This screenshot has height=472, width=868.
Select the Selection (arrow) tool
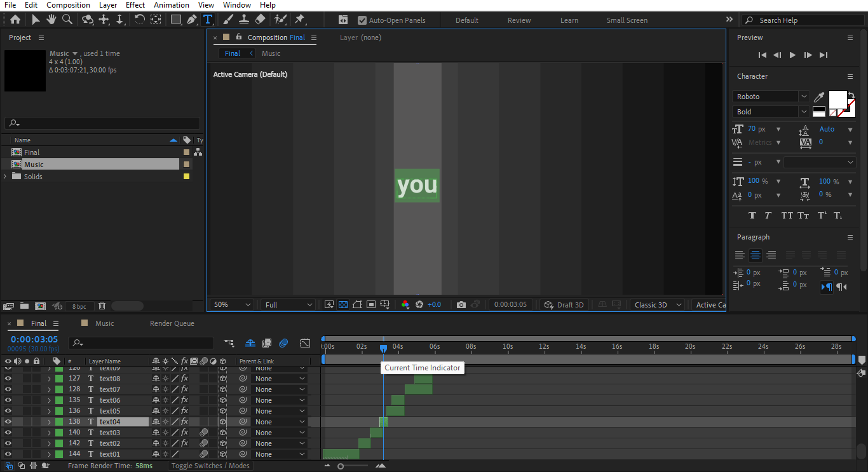click(36, 20)
